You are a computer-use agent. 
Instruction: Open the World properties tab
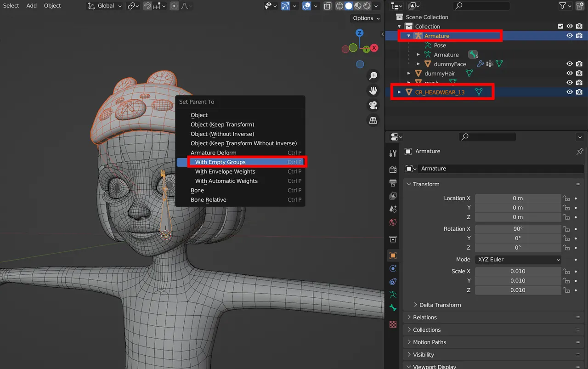(x=393, y=222)
